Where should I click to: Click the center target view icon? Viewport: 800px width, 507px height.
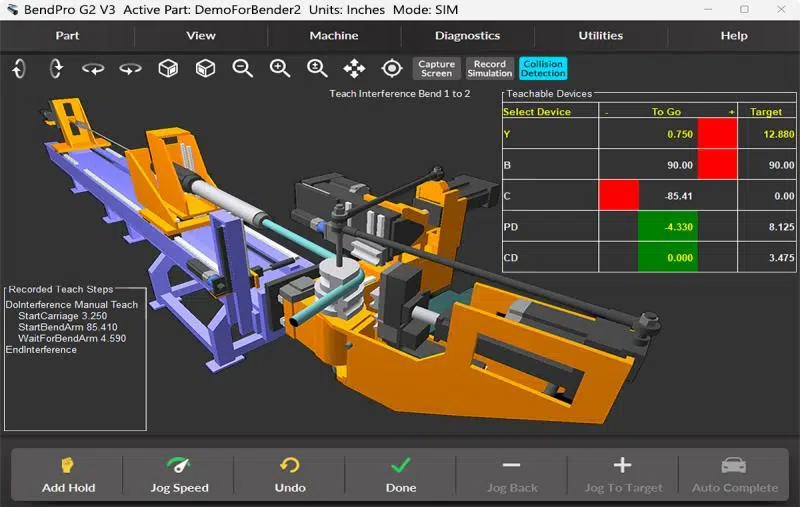tap(392, 68)
